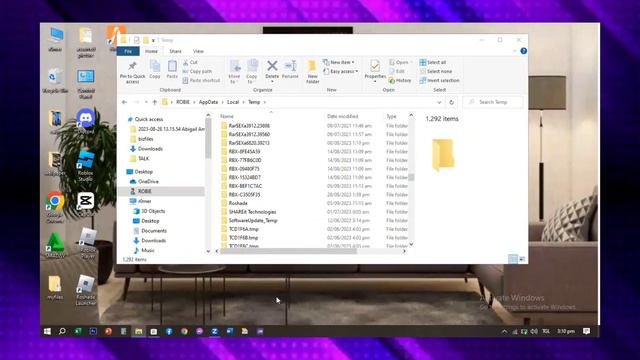The image size is (640, 360).
Task: Click the Search Temp input field
Action: click(493, 102)
